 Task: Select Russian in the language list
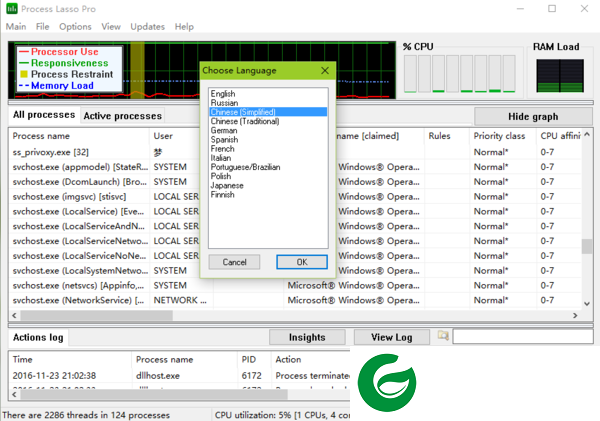click(268, 103)
